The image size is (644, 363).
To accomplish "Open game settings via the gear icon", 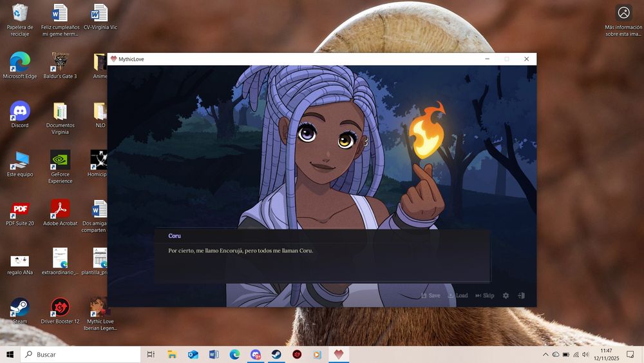I will 506,295.
